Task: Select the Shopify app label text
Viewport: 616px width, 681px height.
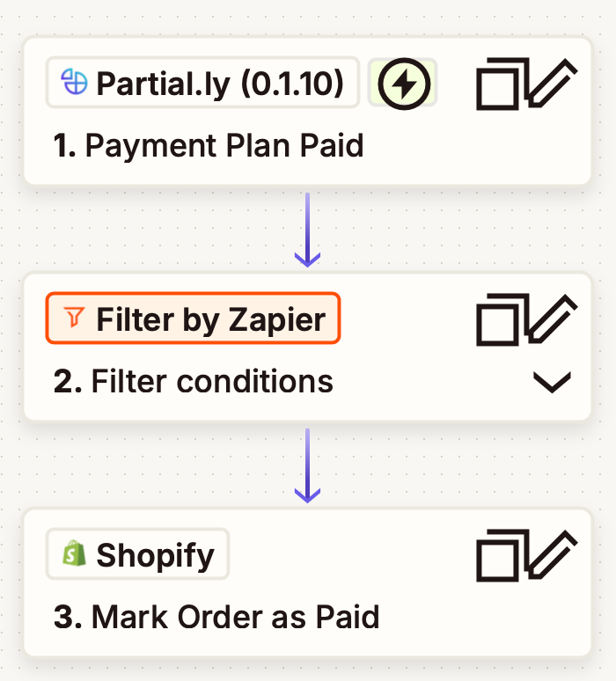Action: [x=155, y=554]
